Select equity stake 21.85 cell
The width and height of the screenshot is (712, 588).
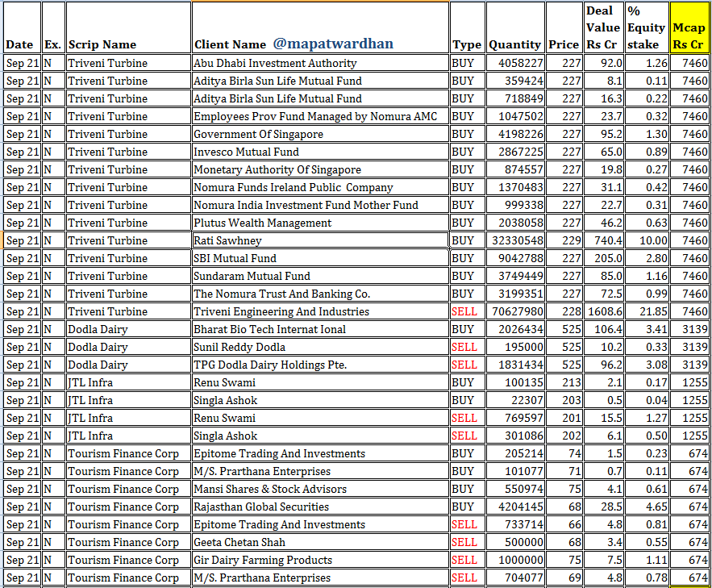pos(647,311)
